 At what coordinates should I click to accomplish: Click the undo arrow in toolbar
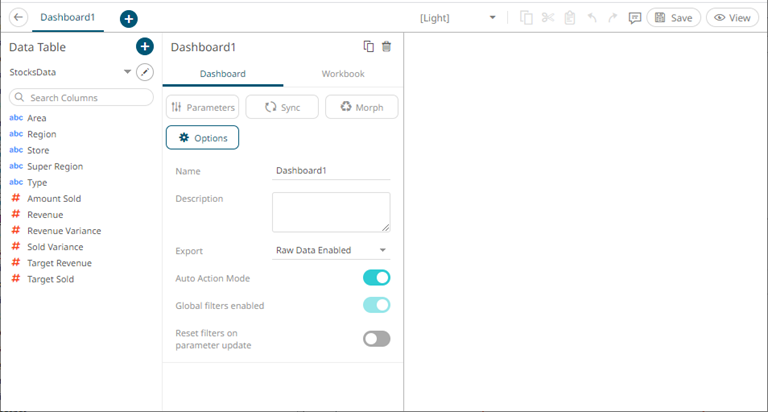tap(591, 18)
